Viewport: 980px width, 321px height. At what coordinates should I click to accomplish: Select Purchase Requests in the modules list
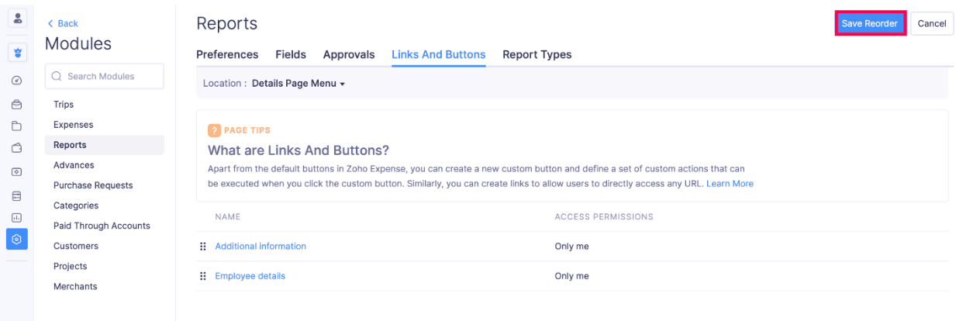coord(93,185)
